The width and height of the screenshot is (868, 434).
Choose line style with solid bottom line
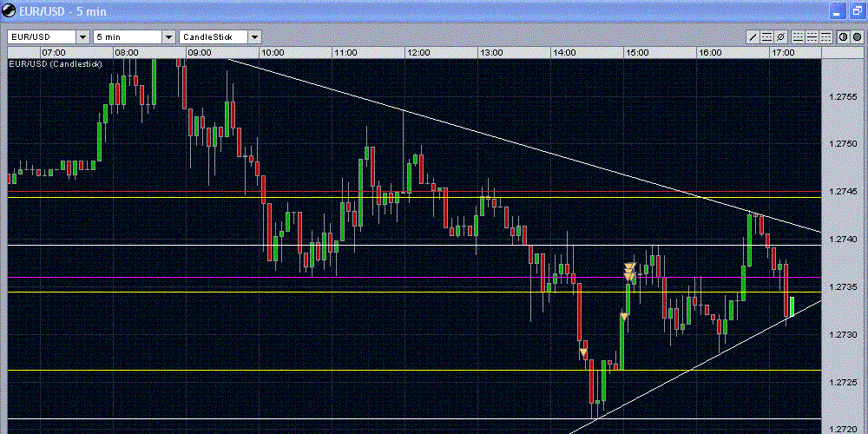click(798, 37)
